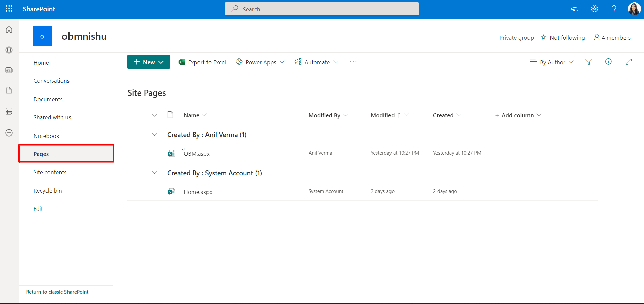Image resolution: width=644 pixels, height=304 pixels.
Task: Open the Settings gear icon
Action: tap(594, 9)
